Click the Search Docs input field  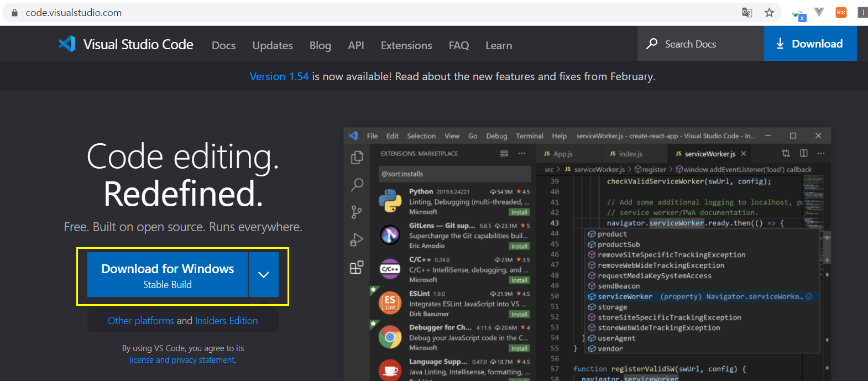(x=700, y=44)
